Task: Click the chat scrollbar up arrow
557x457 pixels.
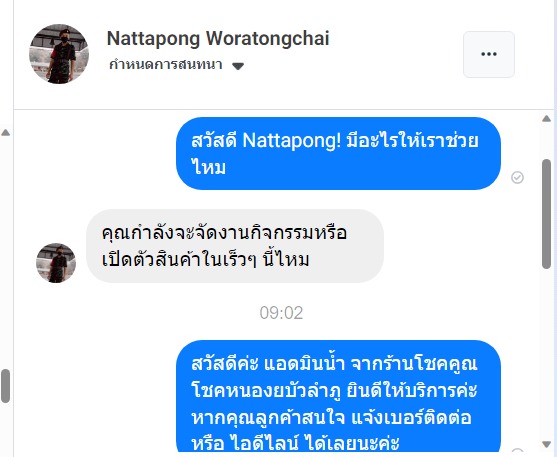Action: click(546, 119)
